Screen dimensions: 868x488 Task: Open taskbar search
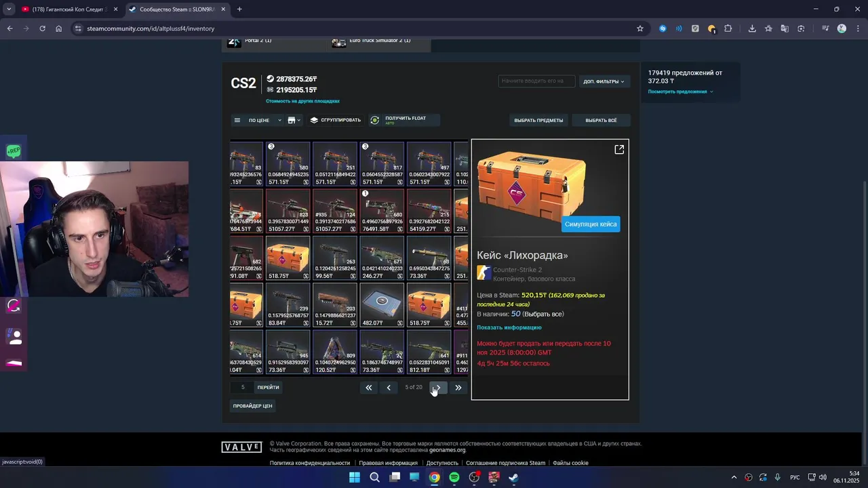(x=374, y=477)
